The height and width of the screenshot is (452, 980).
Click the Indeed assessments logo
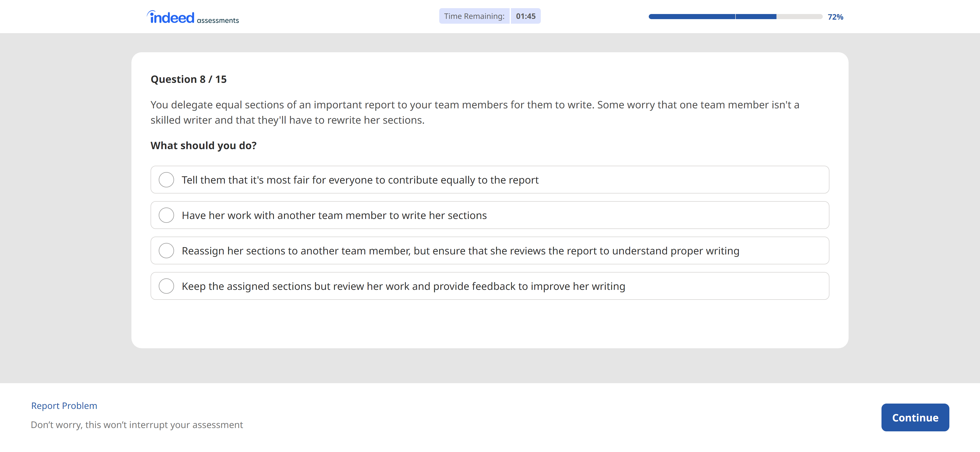pos(193,17)
